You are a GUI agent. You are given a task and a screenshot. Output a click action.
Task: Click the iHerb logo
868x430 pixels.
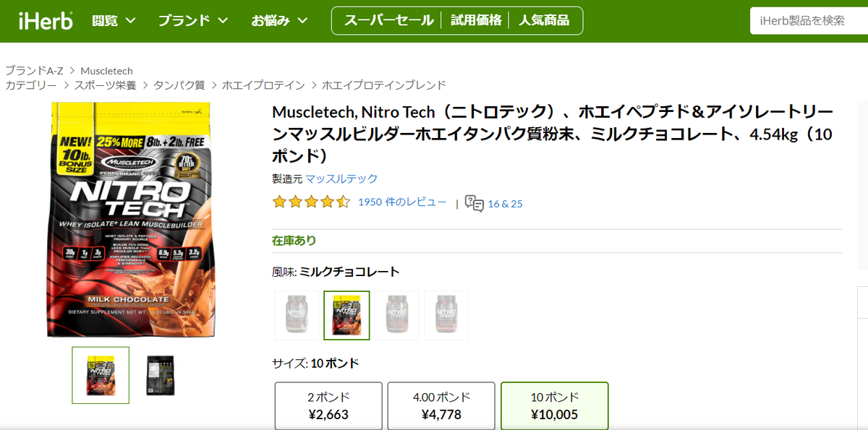tap(46, 20)
